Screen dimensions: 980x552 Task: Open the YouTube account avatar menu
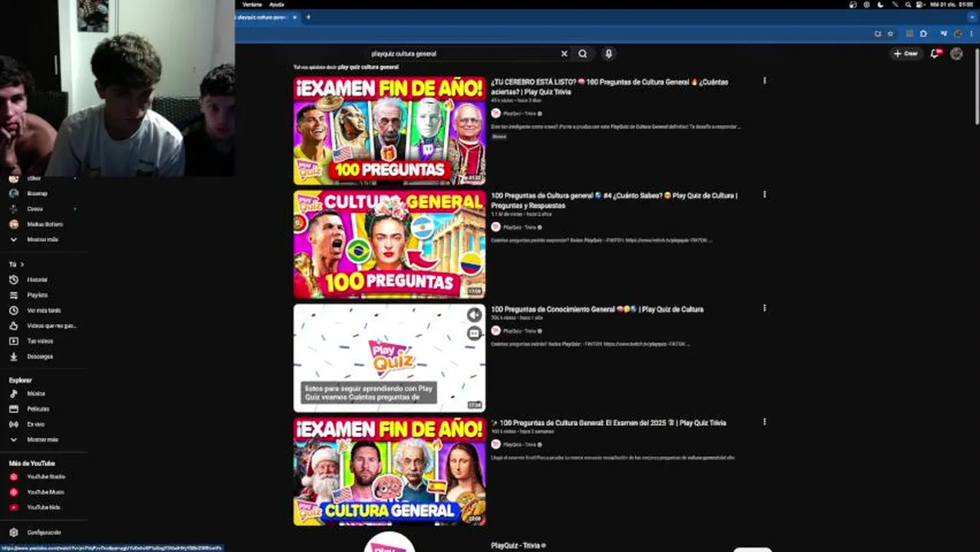pos(956,54)
